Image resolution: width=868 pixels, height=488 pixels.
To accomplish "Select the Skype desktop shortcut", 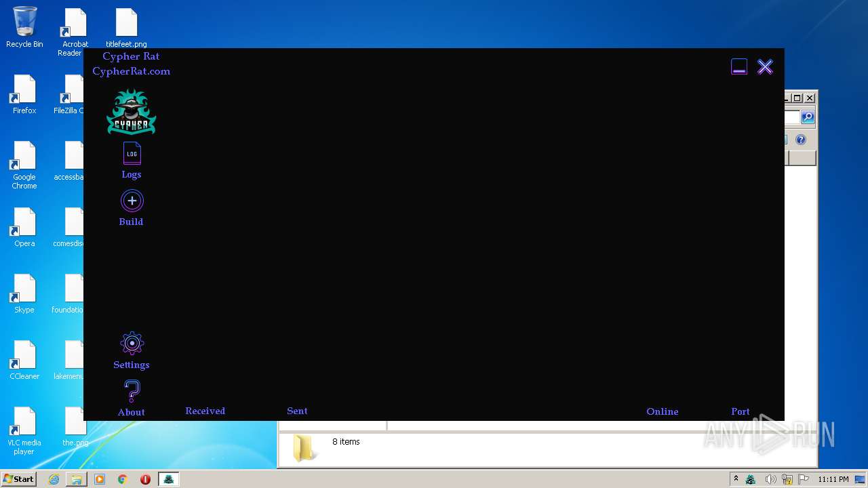I will [x=24, y=293].
